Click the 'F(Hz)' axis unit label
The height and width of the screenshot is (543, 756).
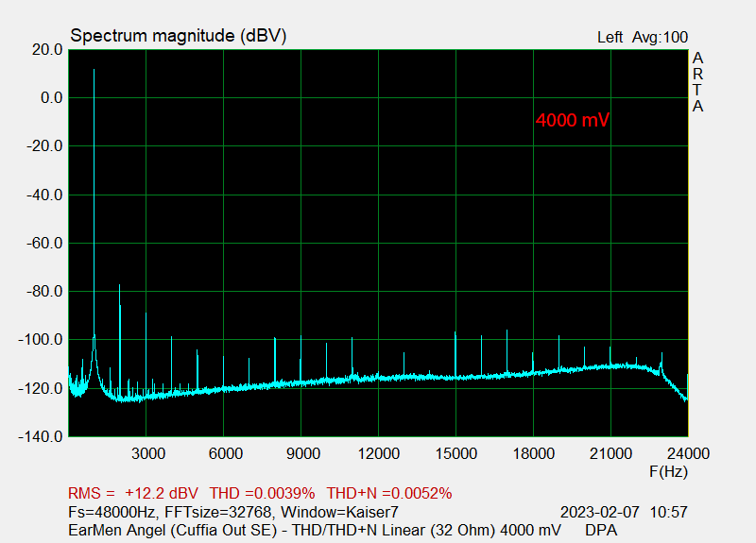tap(668, 471)
